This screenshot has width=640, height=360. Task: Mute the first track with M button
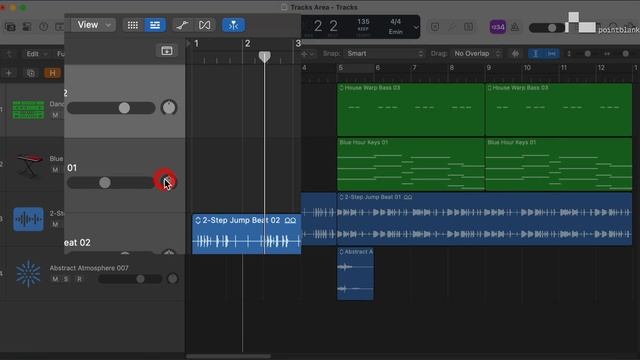pyautogui.click(x=55, y=115)
